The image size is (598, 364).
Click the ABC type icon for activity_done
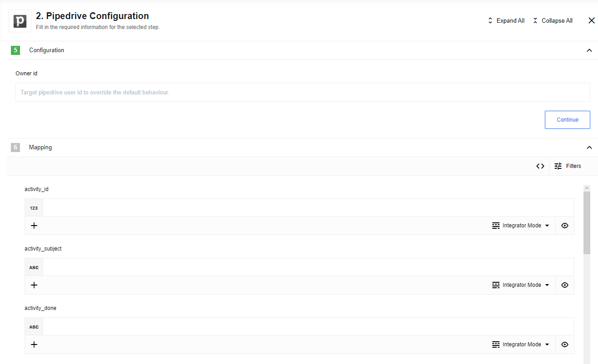point(34,327)
